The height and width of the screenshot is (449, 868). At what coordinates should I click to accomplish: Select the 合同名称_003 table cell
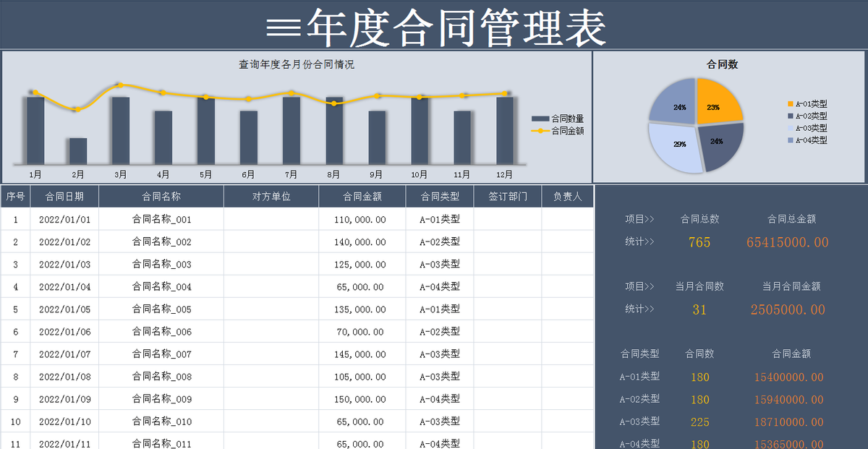point(162,264)
